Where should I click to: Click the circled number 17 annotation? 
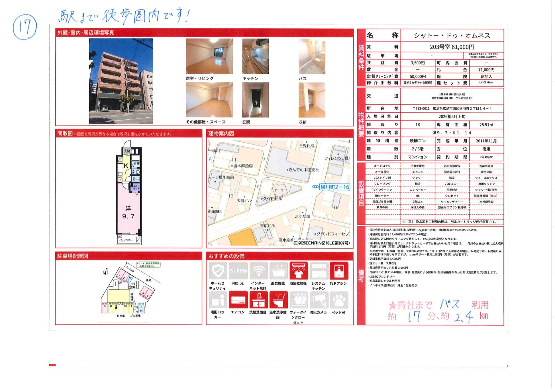(25, 27)
